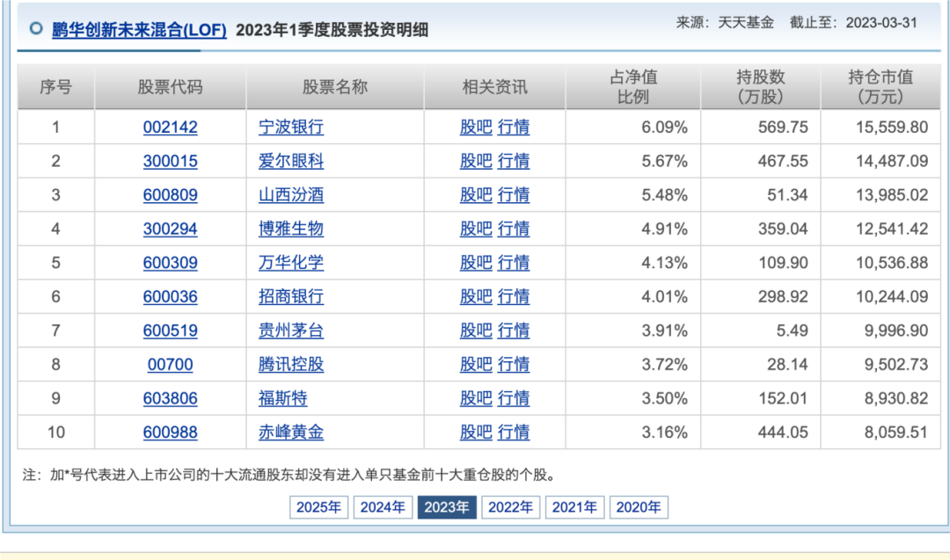Open 行情 for 腾讯控股 row
This screenshot has width=950, height=560.
click(x=513, y=365)
